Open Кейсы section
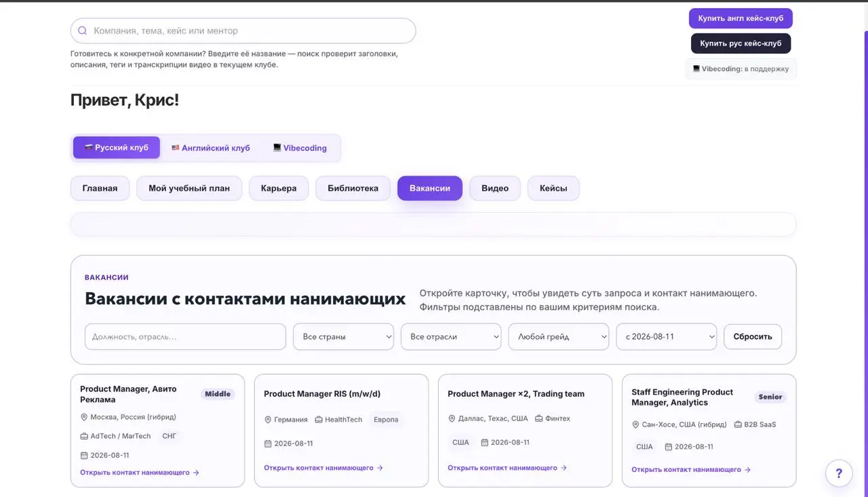 pos(553,188)
